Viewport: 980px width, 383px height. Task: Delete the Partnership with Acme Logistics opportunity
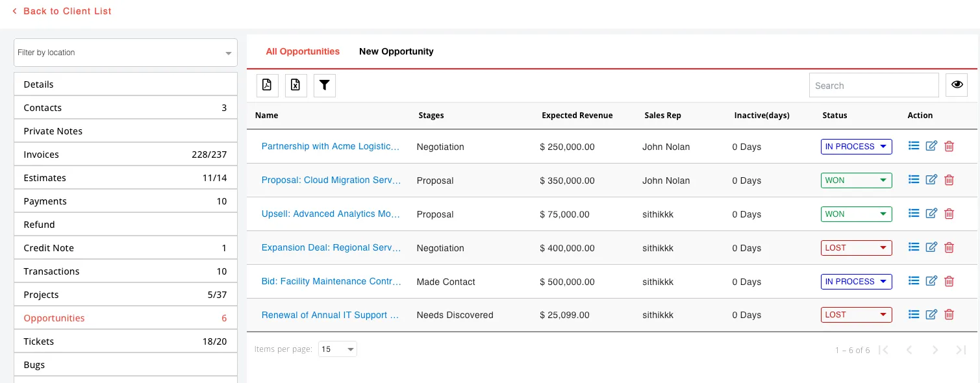(949, 147)
